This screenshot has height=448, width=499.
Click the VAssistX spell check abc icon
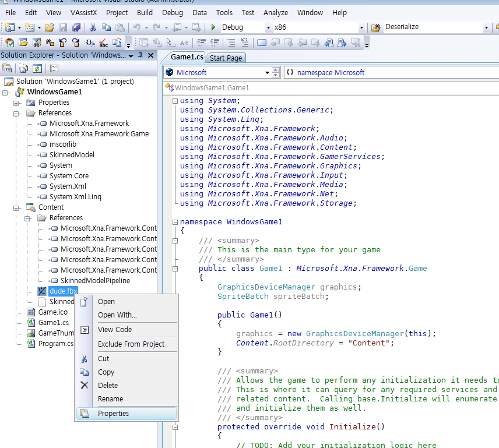click(x=103, y=43)
